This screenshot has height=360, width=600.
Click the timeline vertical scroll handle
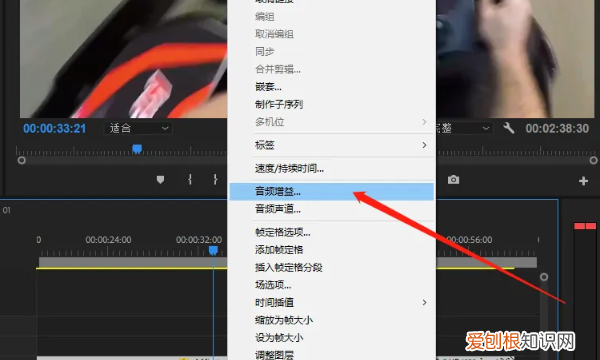coord(544,277)
